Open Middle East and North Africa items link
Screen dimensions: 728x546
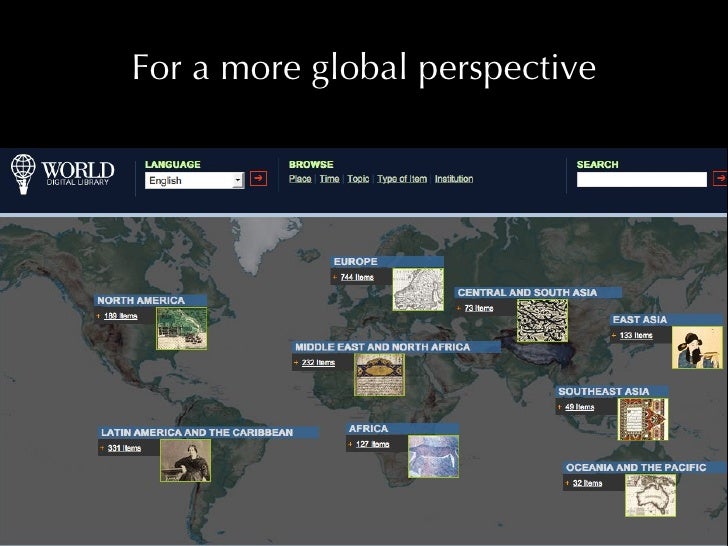(x=318, y=363)
